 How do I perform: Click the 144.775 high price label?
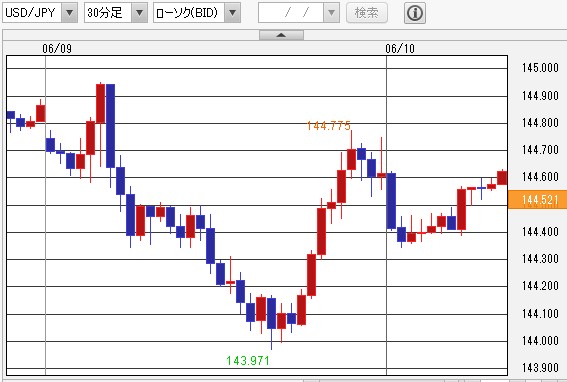click(x=329, y=126)
